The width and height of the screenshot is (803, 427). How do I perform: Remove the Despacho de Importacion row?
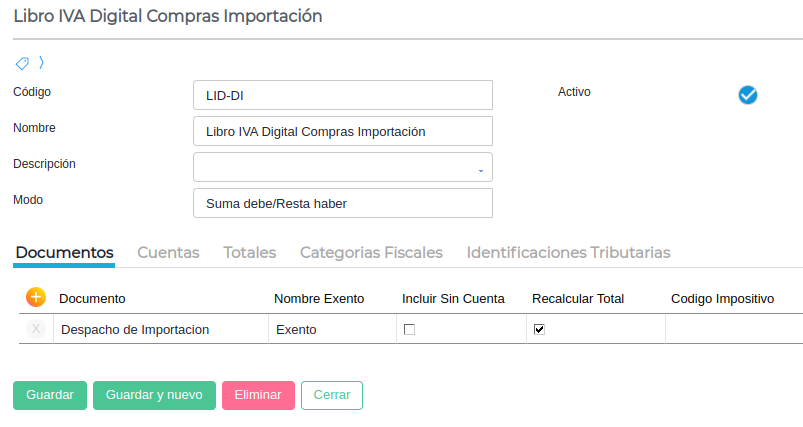click(36, 329)
